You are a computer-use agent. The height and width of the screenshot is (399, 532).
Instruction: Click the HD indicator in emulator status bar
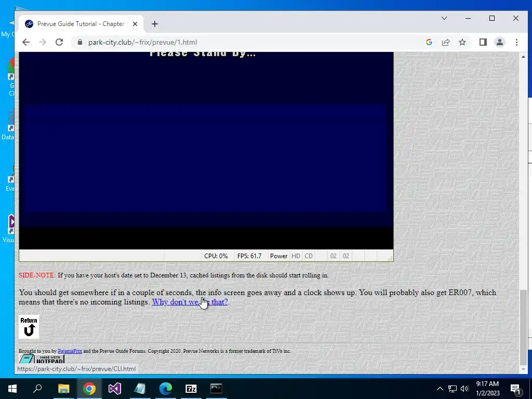tap(296, 256)
